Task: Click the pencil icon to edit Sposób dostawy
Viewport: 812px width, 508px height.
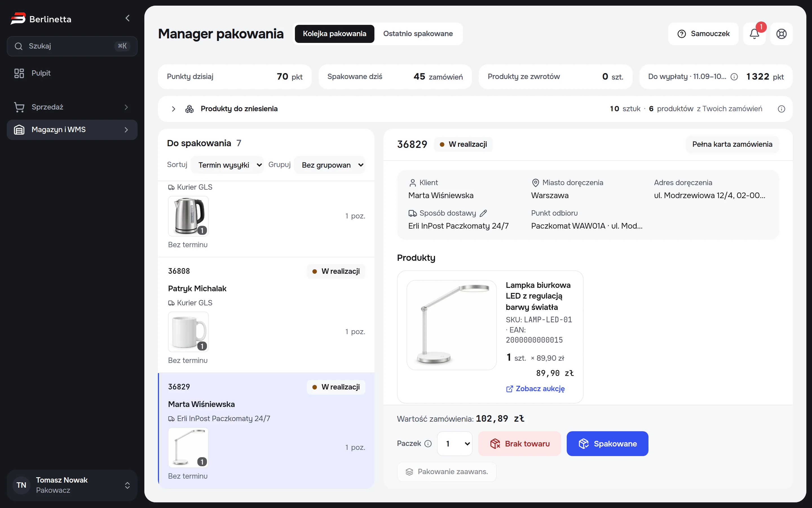Action: point(483,213)
